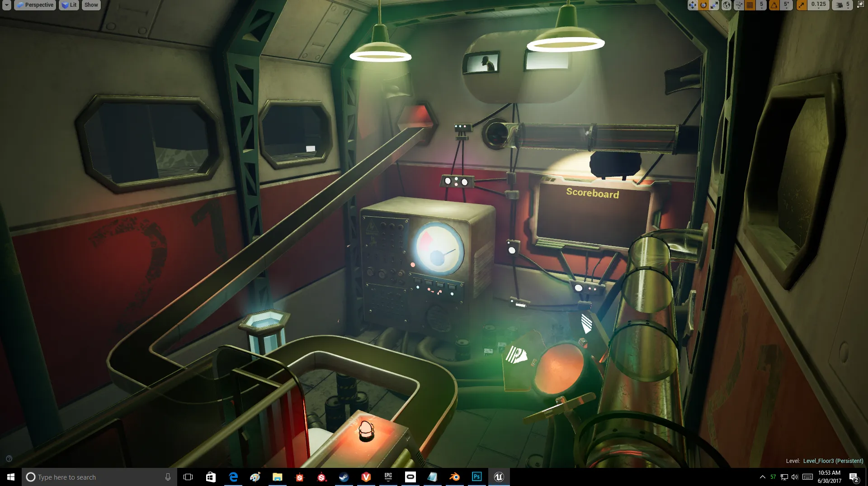Open Steam from the taskbar

344,477
